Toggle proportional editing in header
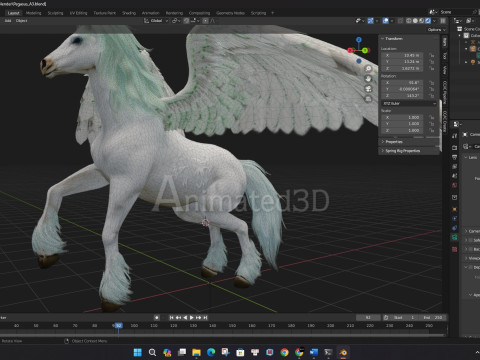 tap(206, 21)
